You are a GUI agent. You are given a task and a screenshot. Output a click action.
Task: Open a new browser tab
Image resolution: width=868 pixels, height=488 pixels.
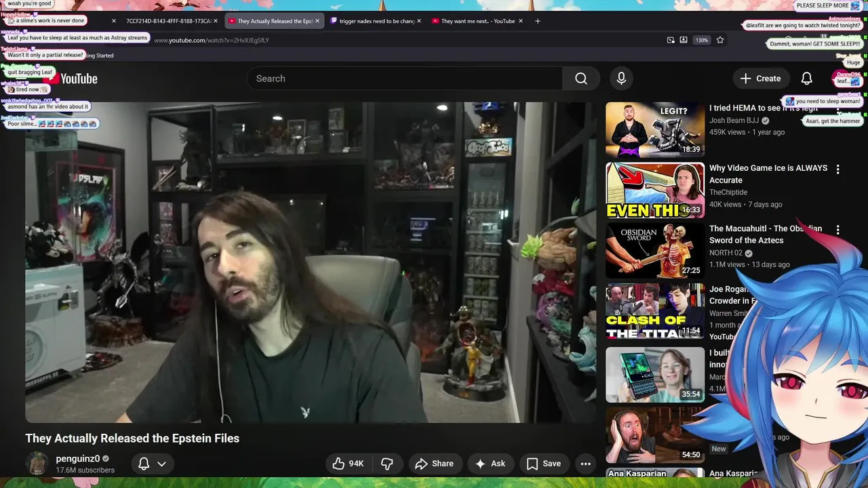coord(538,21)
